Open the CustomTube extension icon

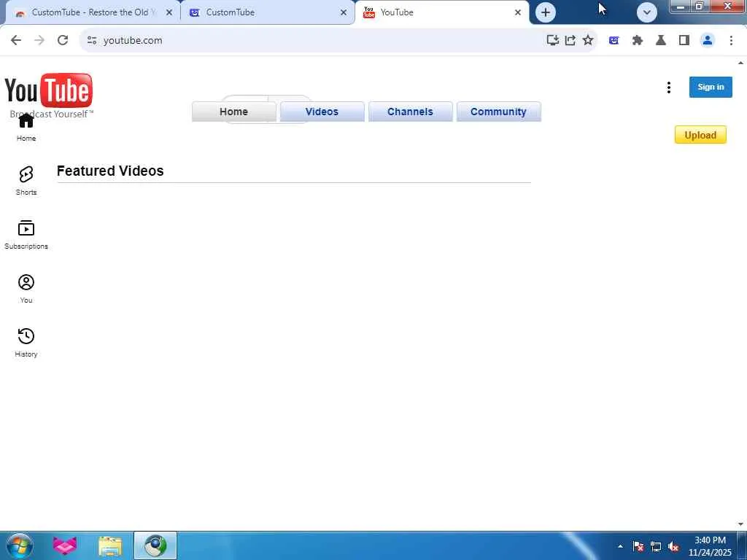point(614,41)
